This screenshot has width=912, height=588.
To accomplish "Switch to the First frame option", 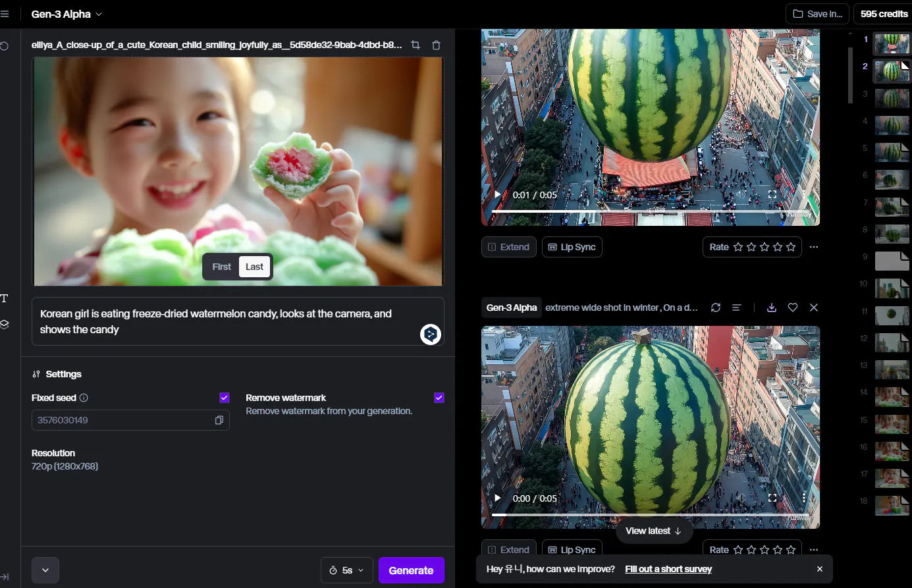I will coord(222,267).
